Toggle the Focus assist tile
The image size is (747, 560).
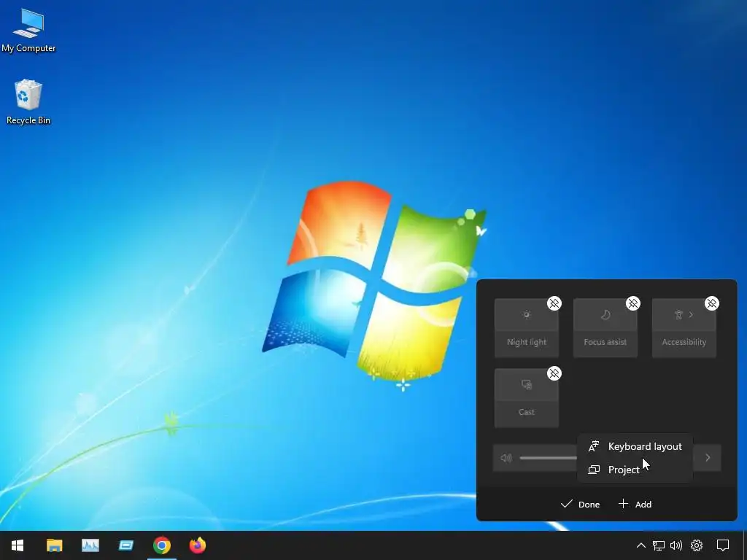pyautogui.click(x=605, y=328)
